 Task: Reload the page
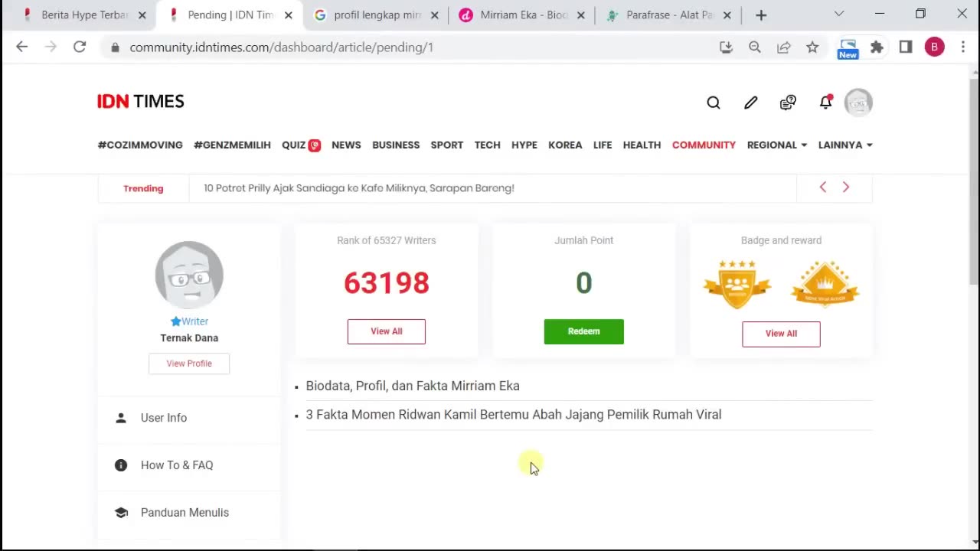[x=80, y=47]
